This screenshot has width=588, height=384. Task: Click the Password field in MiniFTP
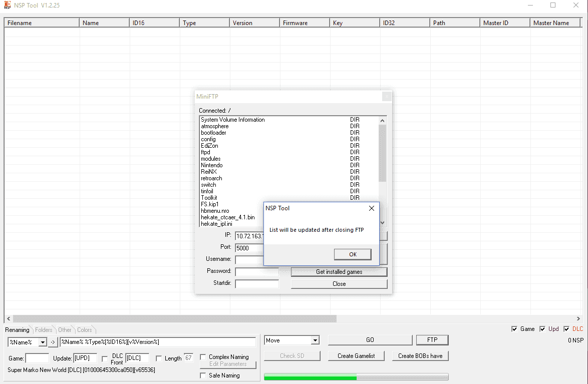(257, 271)
